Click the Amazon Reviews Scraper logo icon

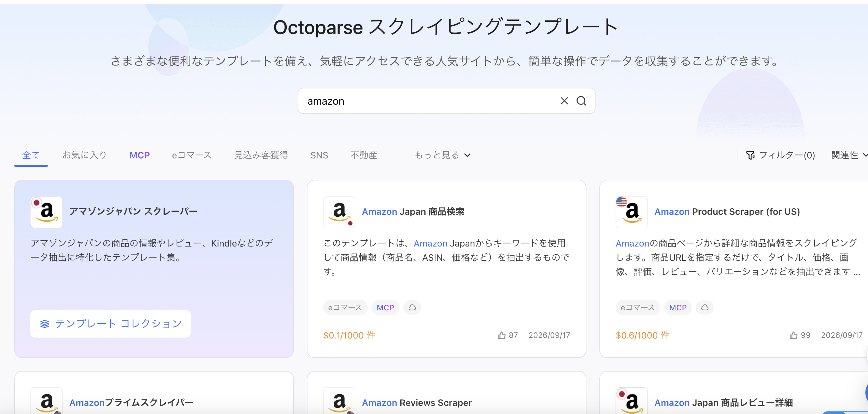(339, 401)
